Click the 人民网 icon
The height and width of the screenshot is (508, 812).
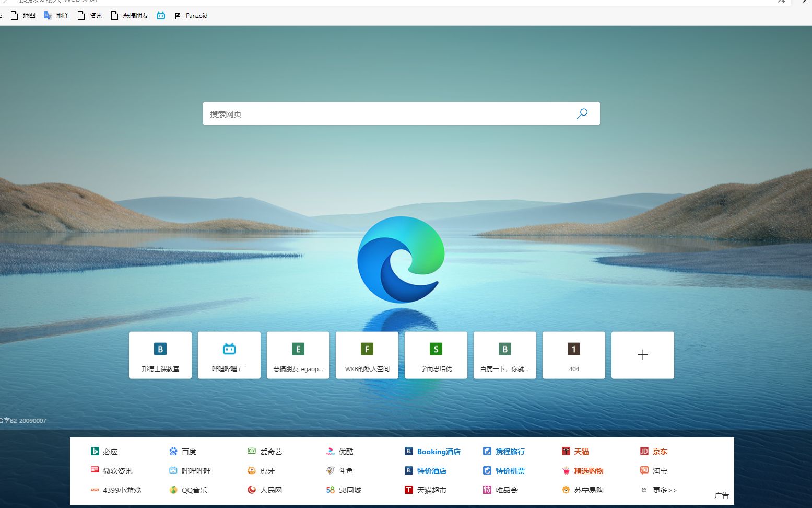252,490
